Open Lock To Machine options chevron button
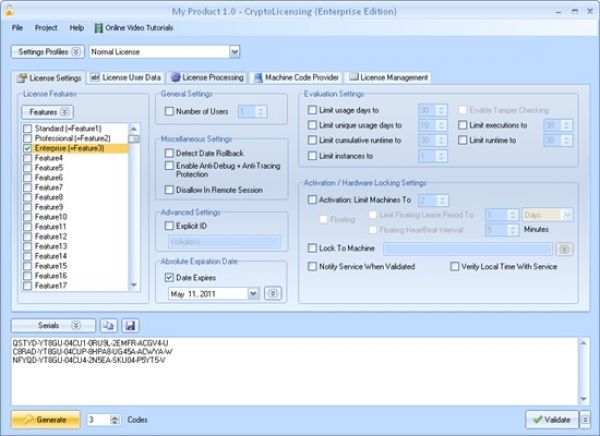The height and width of the screenshot is (436, 600). 564,249
